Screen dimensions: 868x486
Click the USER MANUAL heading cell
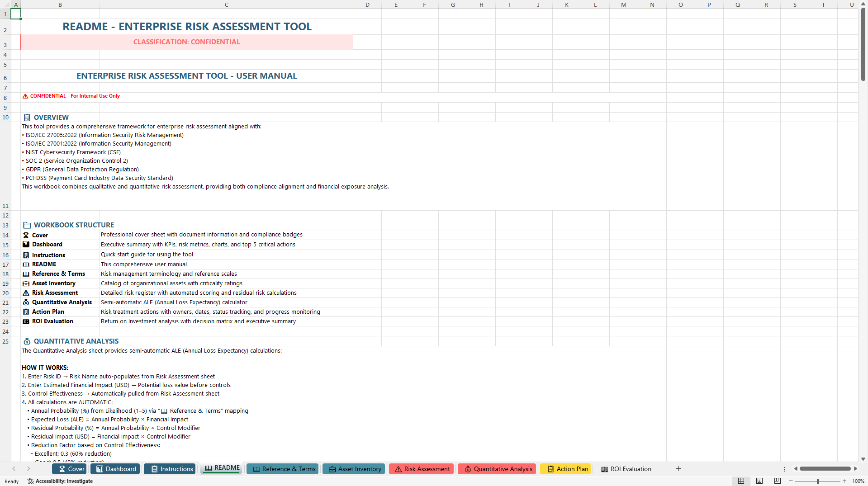click(x=187, y=76)
